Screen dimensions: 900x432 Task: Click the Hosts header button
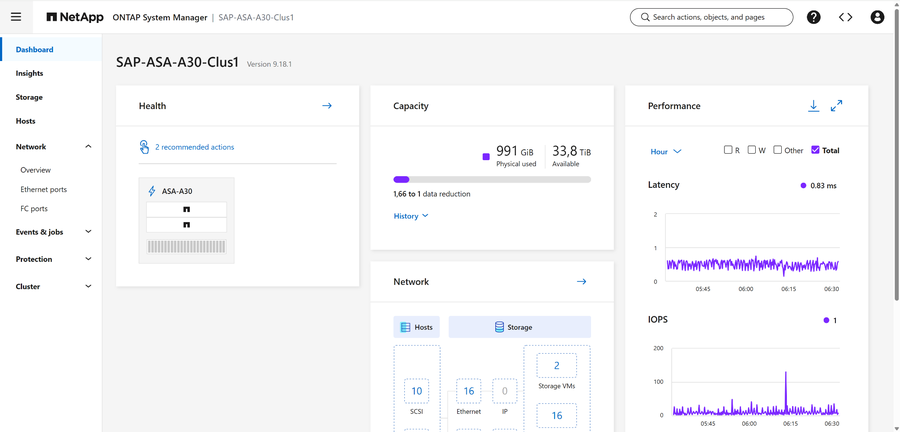(417, 327)
